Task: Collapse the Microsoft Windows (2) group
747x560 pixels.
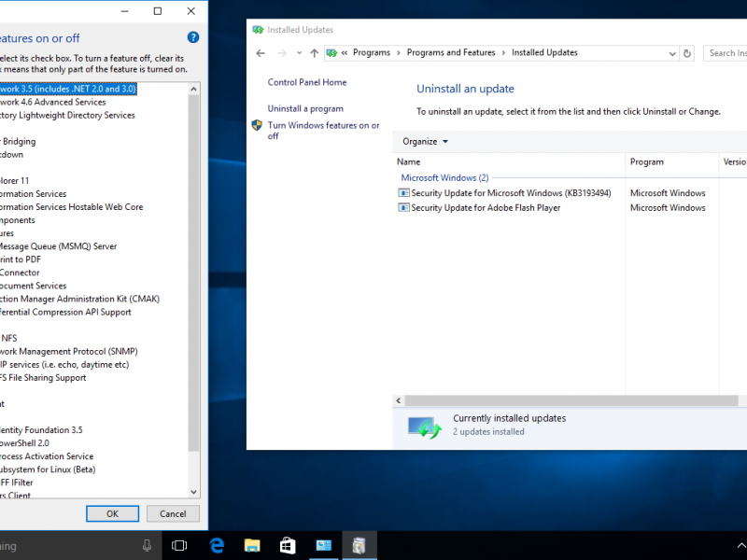Action: coord(444,177)
